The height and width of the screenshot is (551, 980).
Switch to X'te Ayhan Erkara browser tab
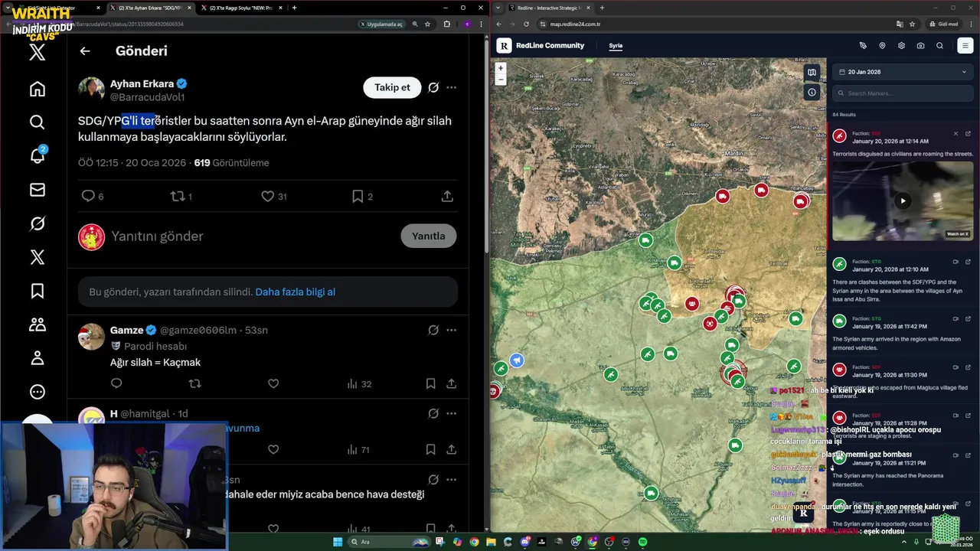(x=150, y=8)
